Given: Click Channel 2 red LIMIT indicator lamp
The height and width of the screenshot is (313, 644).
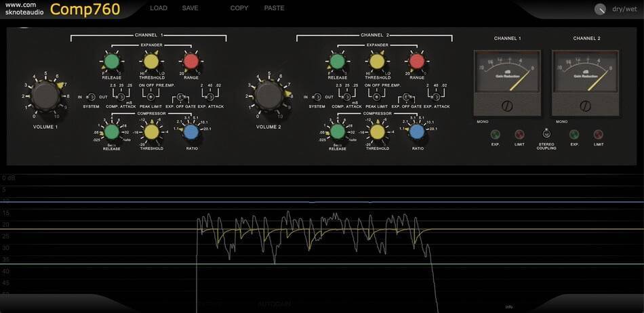Looking at the screenshot, I should [x=599, y=134].
